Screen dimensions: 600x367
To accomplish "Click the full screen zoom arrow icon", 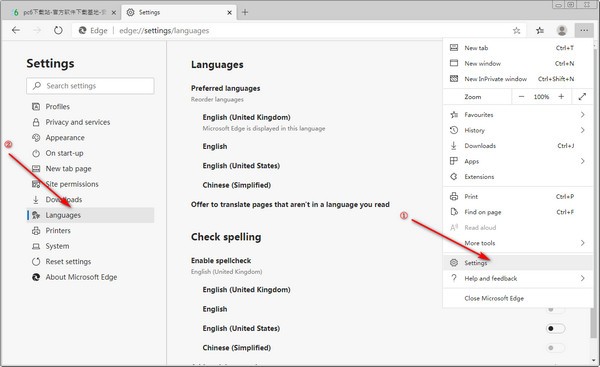I will tap(582, 97).
